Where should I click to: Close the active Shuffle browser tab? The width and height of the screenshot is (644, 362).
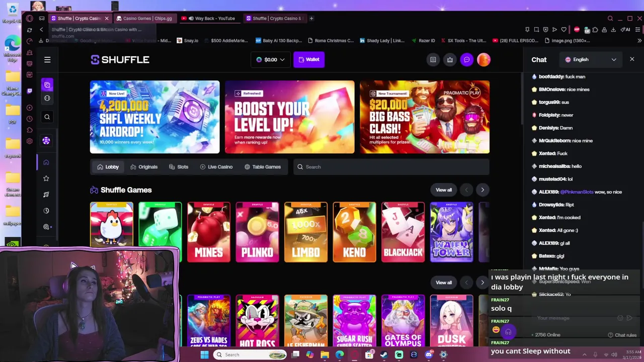click(107, 19)
